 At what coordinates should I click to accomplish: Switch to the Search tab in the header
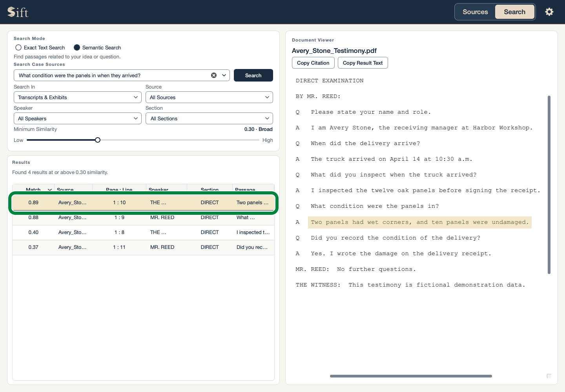(x=514, y=12)
